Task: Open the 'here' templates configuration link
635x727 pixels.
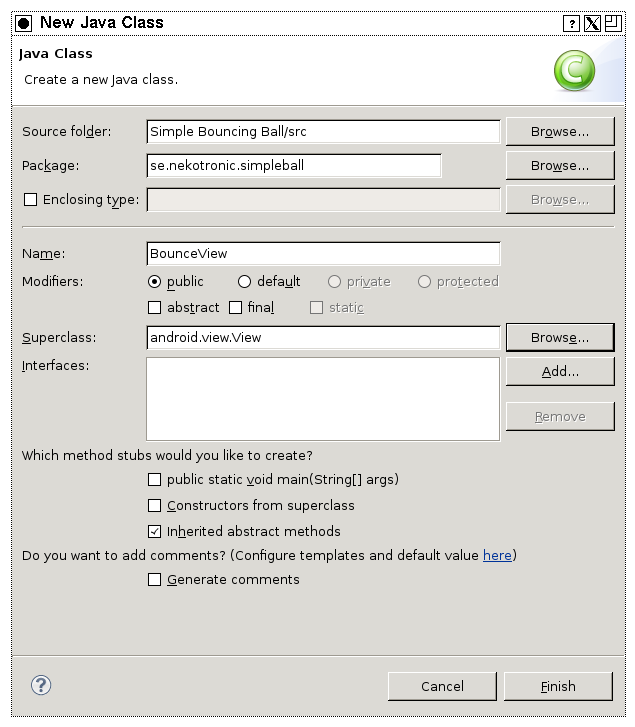Action: pyautogui.click(x=497, y=555)
